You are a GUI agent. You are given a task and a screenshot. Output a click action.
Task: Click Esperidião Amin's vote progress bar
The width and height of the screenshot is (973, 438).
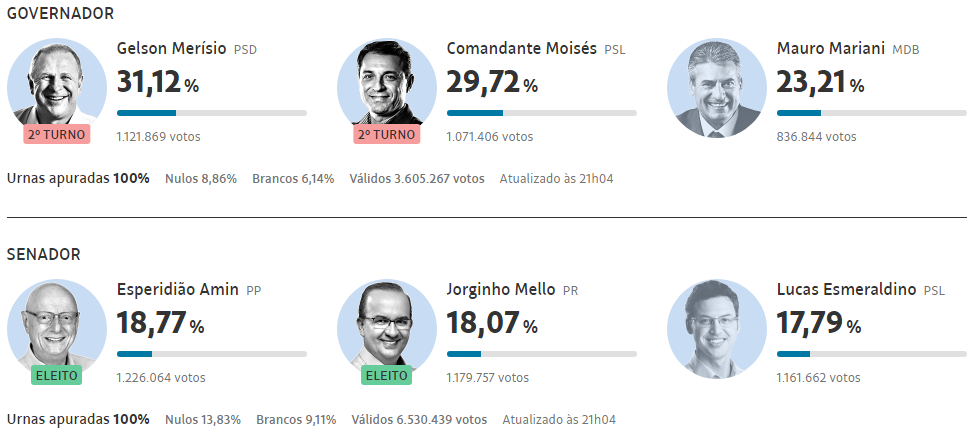[211, 353]
